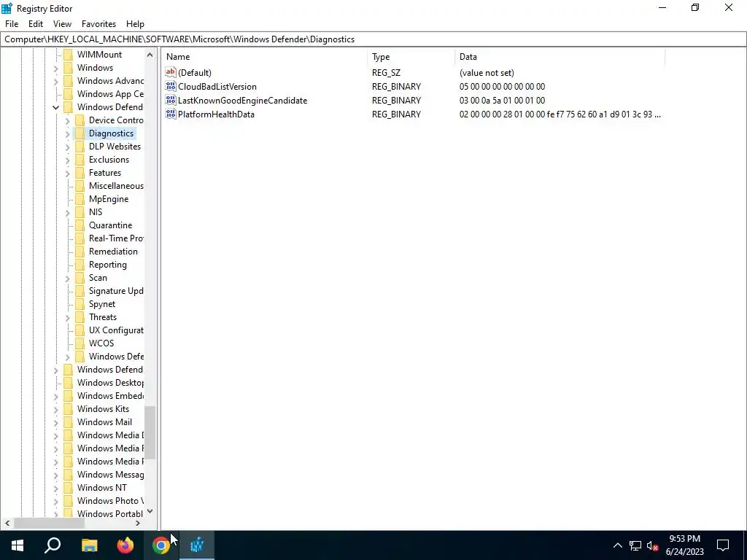Click tree vertical scrollbar thumb
The width and height of the screenshot is (747, 560).
coord(150,432)
